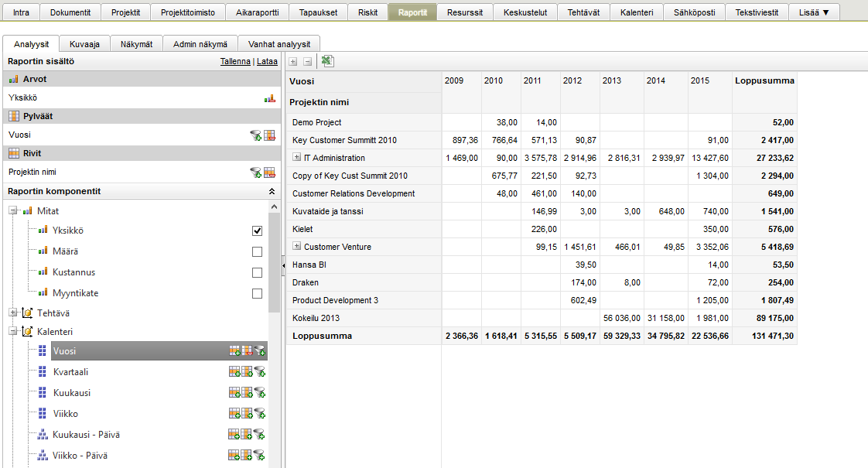Add Kuukausi to rows

click(234, 393)
